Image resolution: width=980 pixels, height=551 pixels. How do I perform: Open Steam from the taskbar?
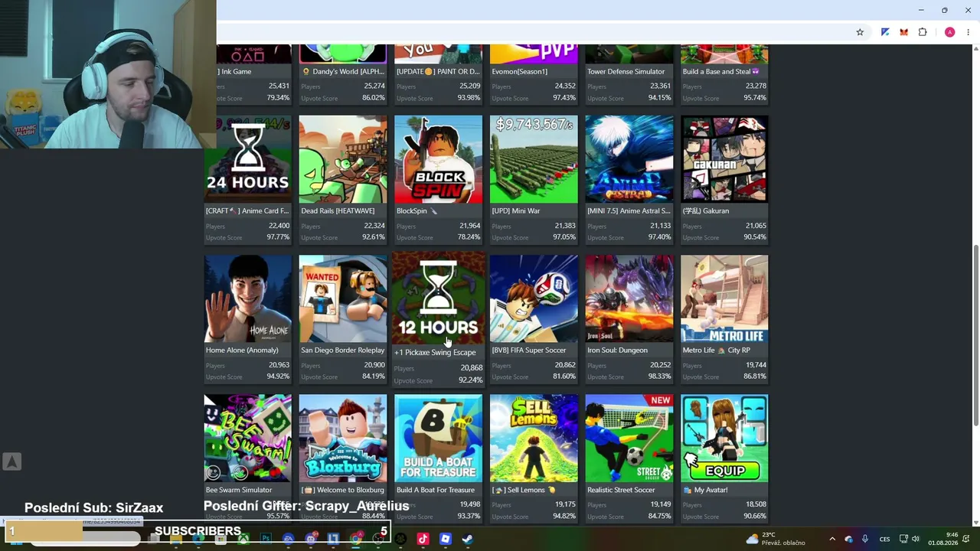tap(467, 539)
